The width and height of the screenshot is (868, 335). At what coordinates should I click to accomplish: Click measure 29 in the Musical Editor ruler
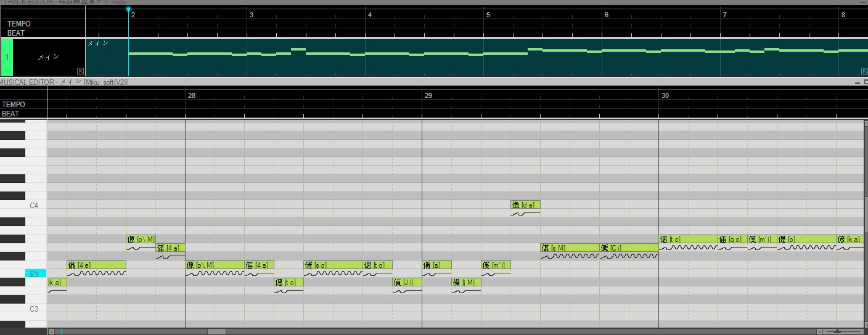[428, 95]
